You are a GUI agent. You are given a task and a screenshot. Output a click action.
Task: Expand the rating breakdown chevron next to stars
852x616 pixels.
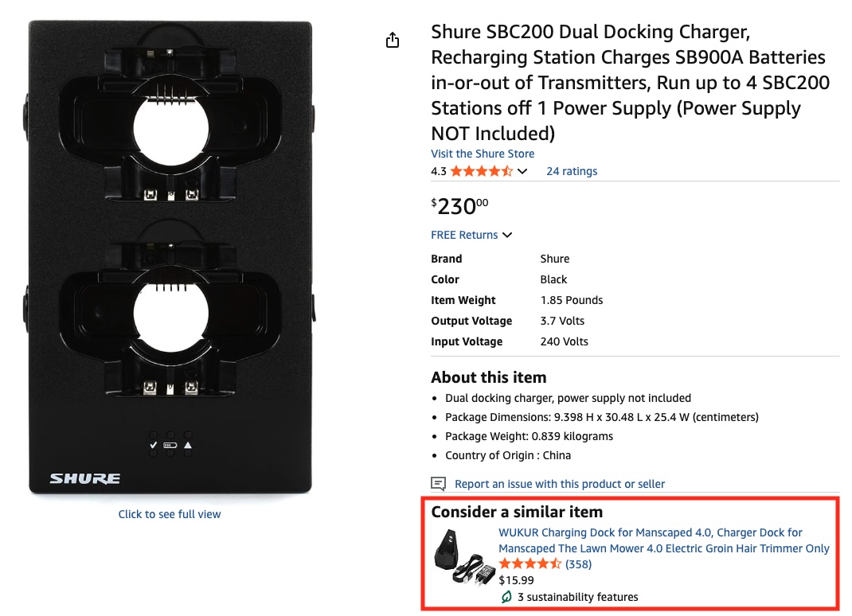point(522,171)
